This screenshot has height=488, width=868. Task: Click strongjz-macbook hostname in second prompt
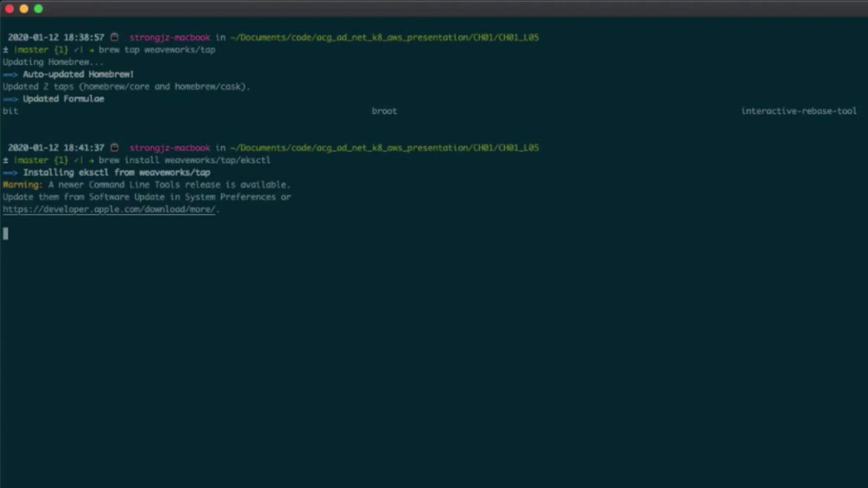[170, 148]
